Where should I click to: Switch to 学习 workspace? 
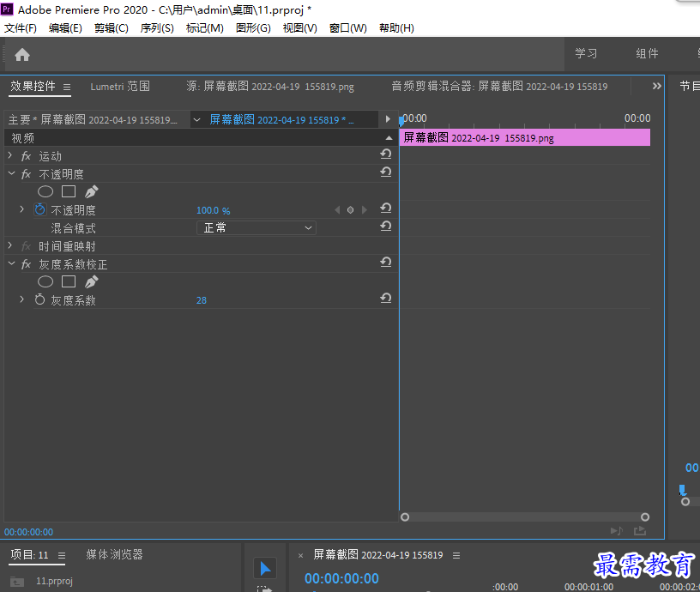point(586,53)
